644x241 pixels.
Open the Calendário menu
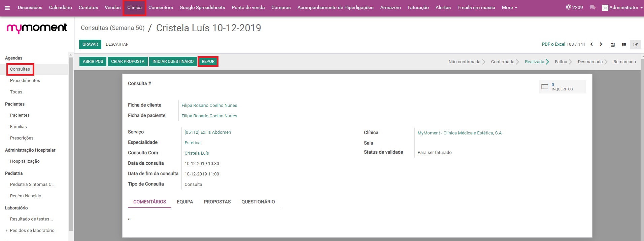coord(61,7)
